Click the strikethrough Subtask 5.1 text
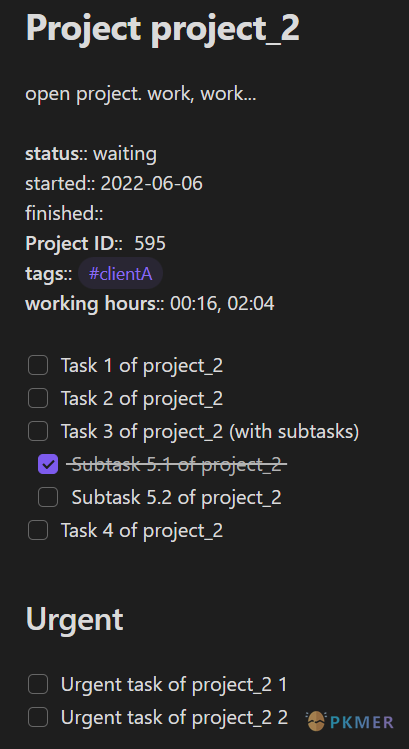The height and width of the screenshot is (749, 409). click(x=176, y=464)
